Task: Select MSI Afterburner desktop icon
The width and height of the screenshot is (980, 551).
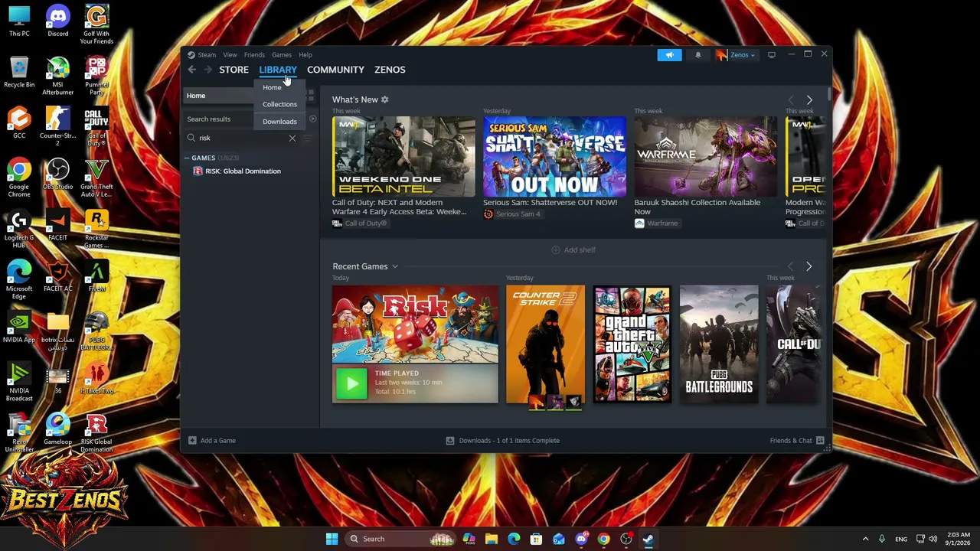Action: [57, 77]
